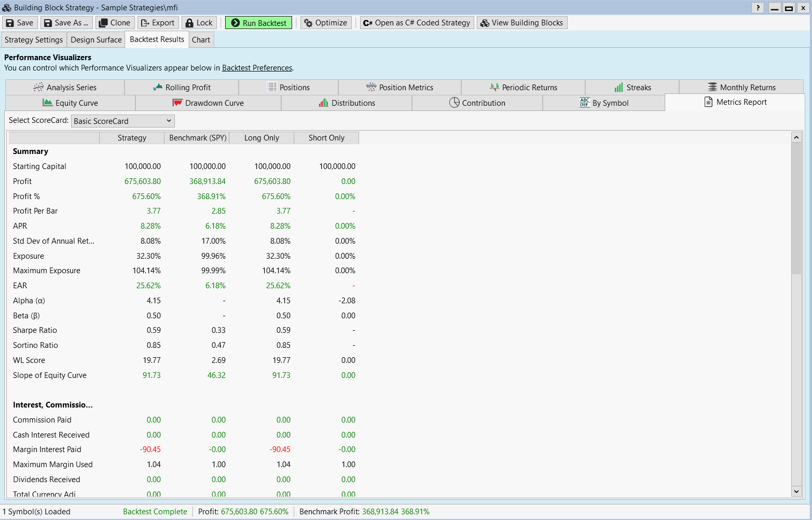
Task: Switch to the Drawdown Curve tab
Action: click(208, 103)
